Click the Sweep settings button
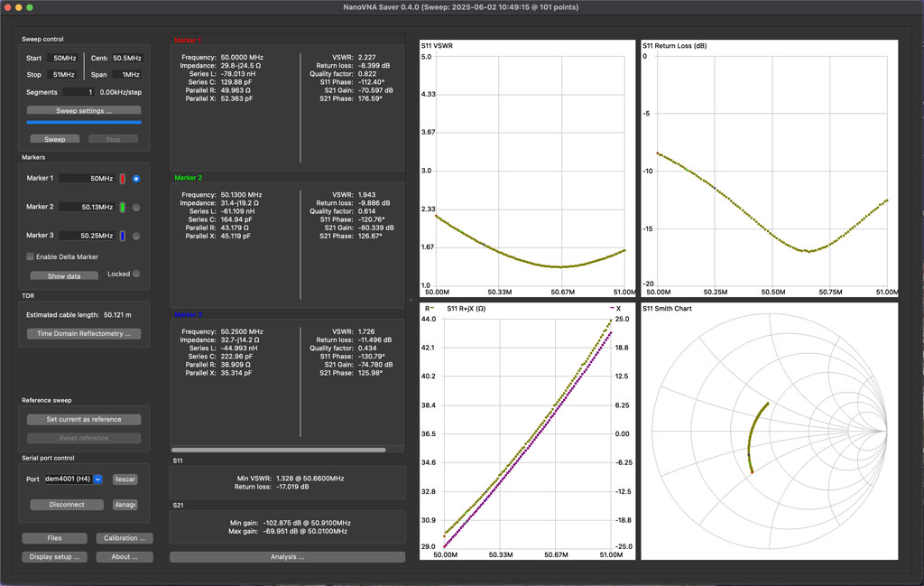924x586 pixels. coord(84,111)
